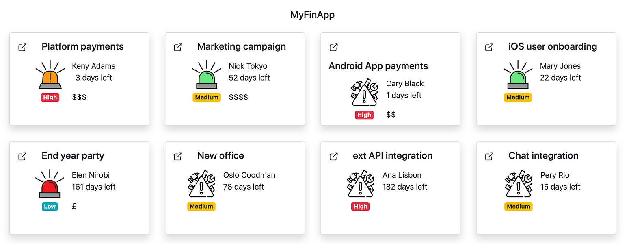Click the '78 days left' text
The height and width of the screenshot is (244, 644).
pos(244,187)
